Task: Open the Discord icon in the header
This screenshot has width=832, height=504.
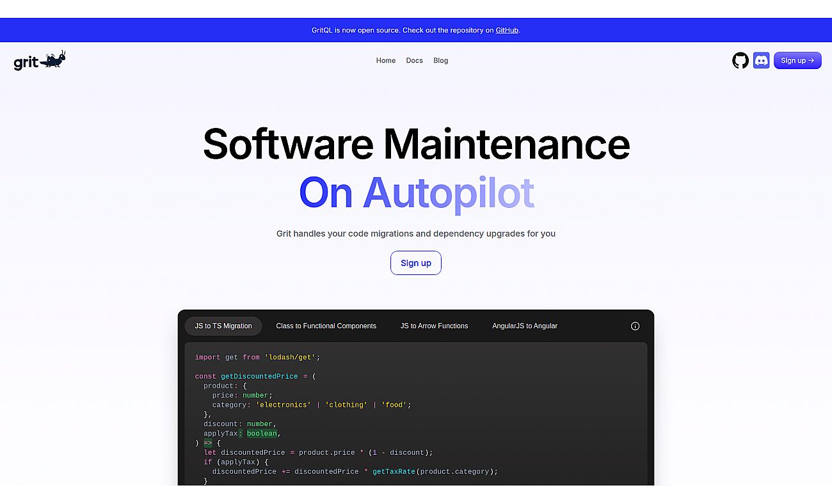Action: coord(762,61)
